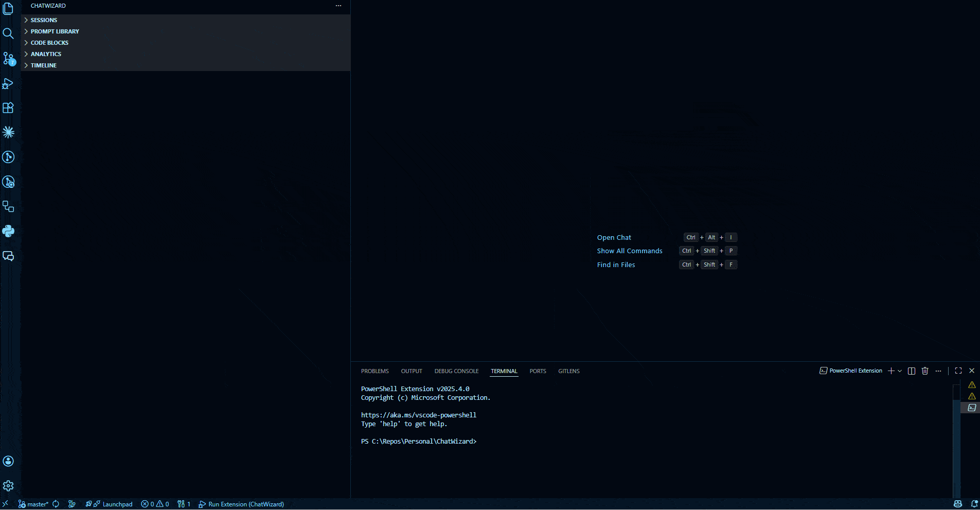Expand the CODE BLOCKS section

[185, 43]
